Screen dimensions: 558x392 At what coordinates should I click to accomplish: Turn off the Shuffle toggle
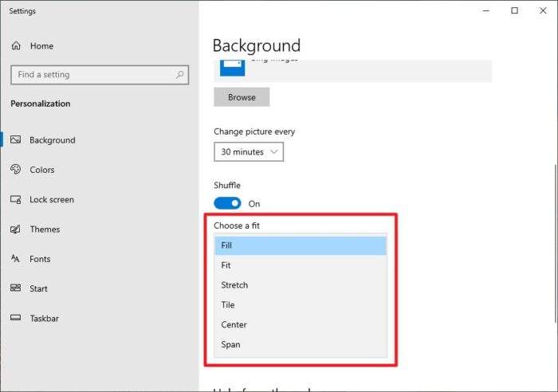(x=227, y=203)
